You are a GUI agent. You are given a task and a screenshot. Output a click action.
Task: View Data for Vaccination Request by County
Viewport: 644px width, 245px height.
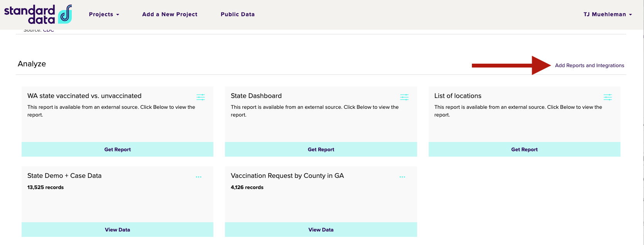tap(321, 230)
